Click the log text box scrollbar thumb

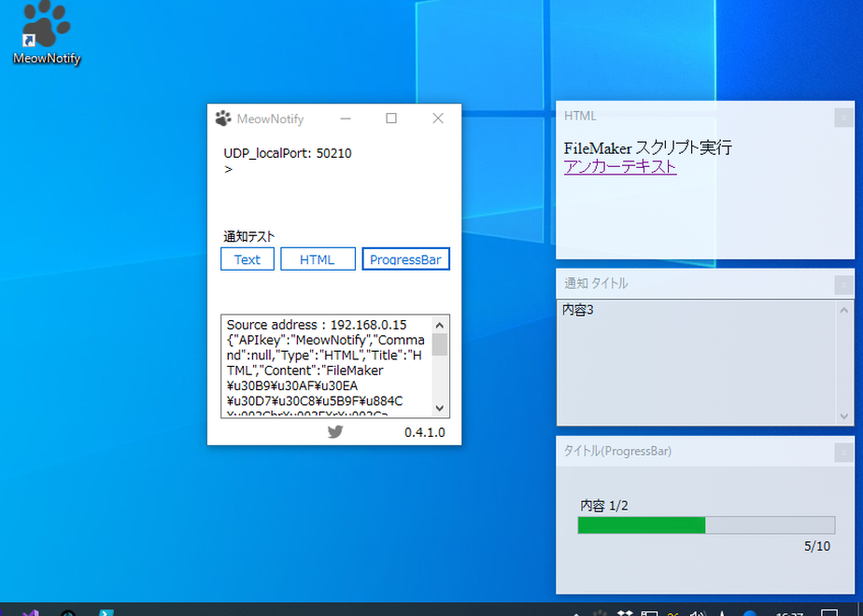[x=439, y=344]
